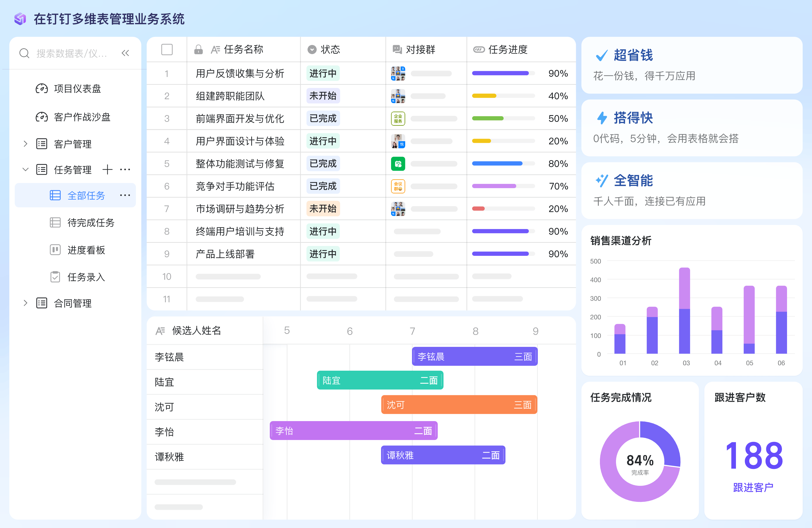The image size is (812, 528).
Task: Expand the 合同管理 tree node
Action: (x=25, y=303)
